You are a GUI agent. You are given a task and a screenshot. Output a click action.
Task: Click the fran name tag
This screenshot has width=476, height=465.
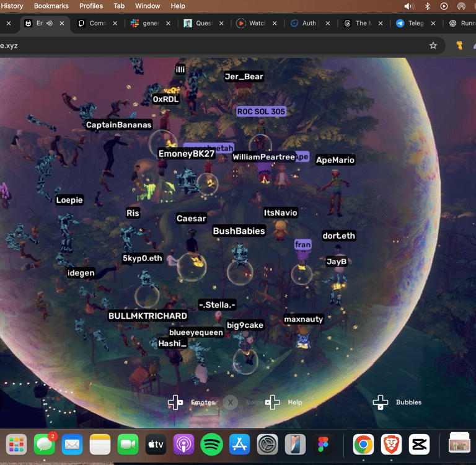(x=302, y=244)
